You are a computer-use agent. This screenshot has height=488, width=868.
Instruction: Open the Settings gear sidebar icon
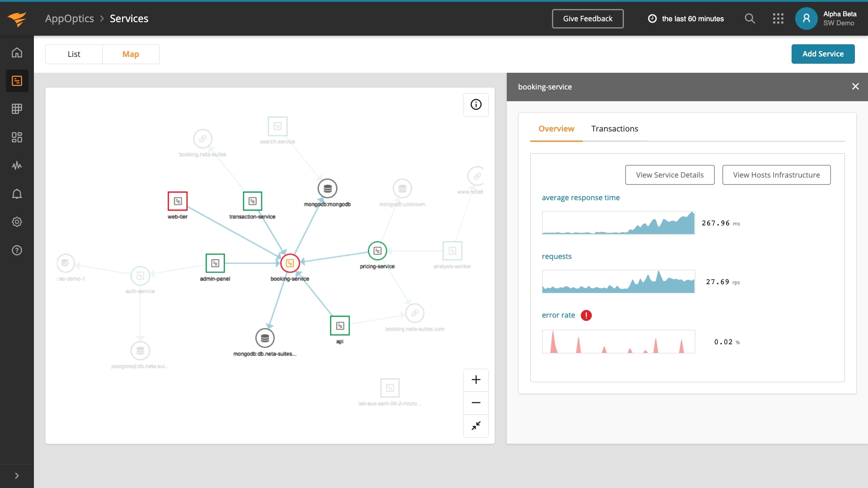(x=17, y=222)
